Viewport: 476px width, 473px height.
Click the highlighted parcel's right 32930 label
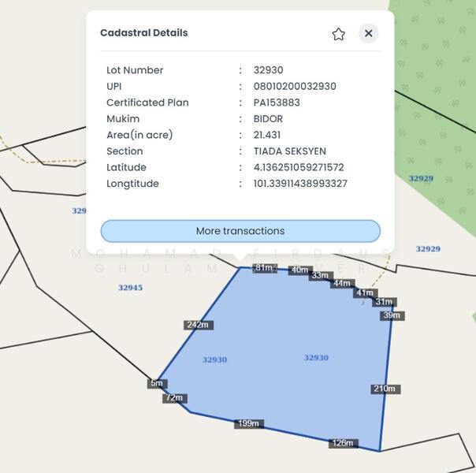click(x=316, y=358)
